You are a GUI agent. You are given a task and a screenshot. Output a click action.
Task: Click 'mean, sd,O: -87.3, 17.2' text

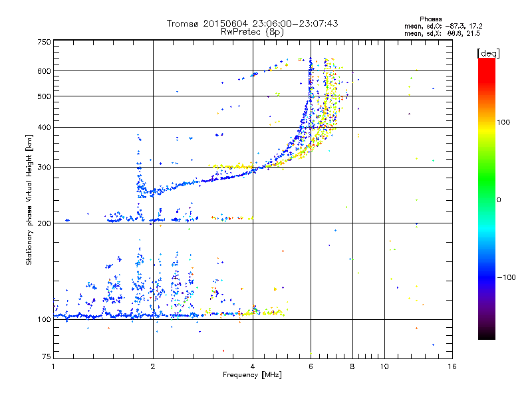point(443,26)
